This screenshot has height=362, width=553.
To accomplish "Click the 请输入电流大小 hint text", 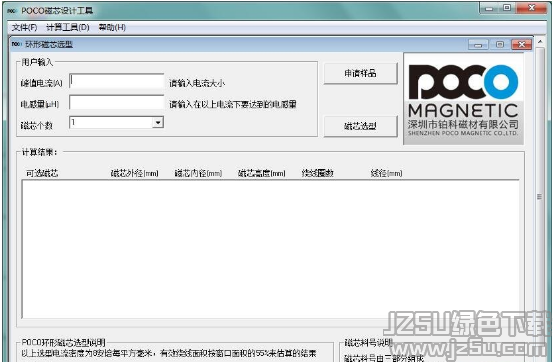I will (x=197, y=83).
